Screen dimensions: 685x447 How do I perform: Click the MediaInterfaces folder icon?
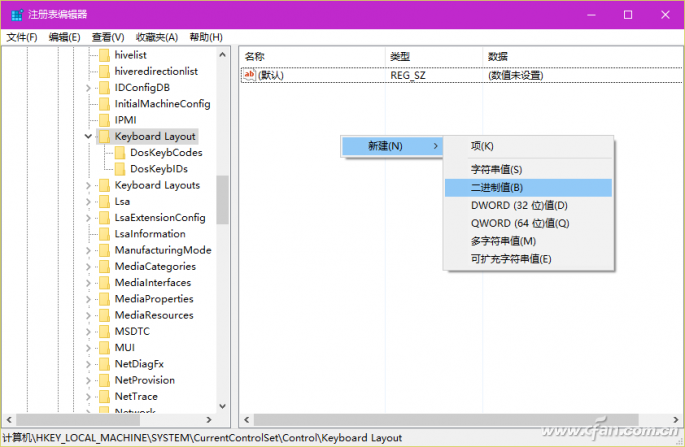coord(104,283)
